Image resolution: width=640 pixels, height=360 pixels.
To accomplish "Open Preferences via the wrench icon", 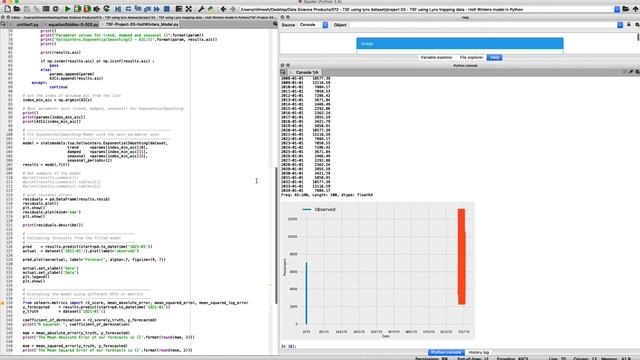I will [x=201, y=9].
